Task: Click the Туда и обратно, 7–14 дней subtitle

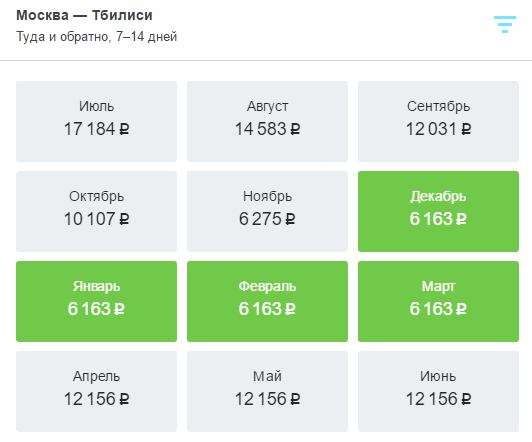Action: [97, 37]
